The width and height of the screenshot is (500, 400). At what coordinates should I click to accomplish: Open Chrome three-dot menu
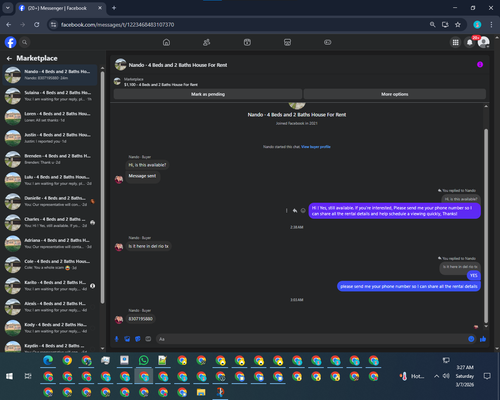pos(491,25)
